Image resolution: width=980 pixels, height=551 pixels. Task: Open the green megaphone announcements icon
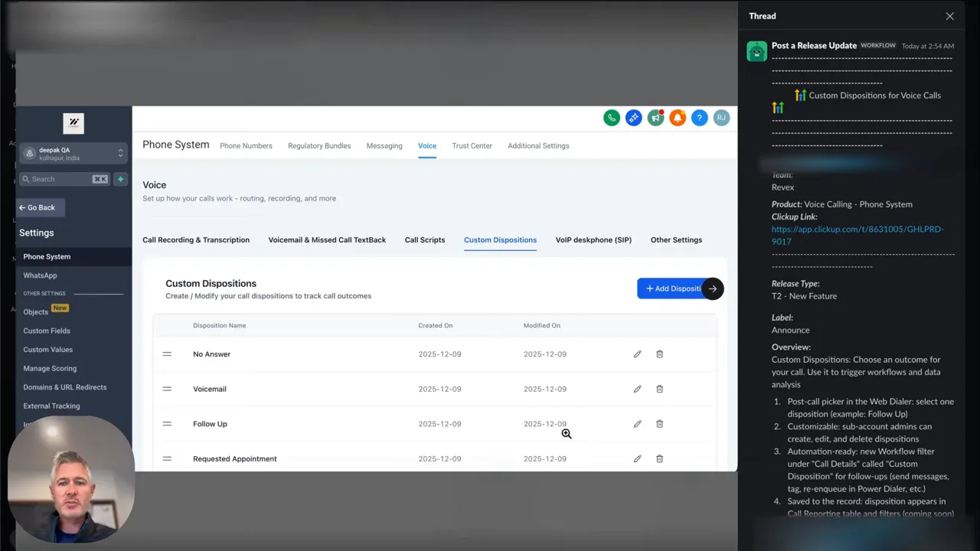[655, 118]
